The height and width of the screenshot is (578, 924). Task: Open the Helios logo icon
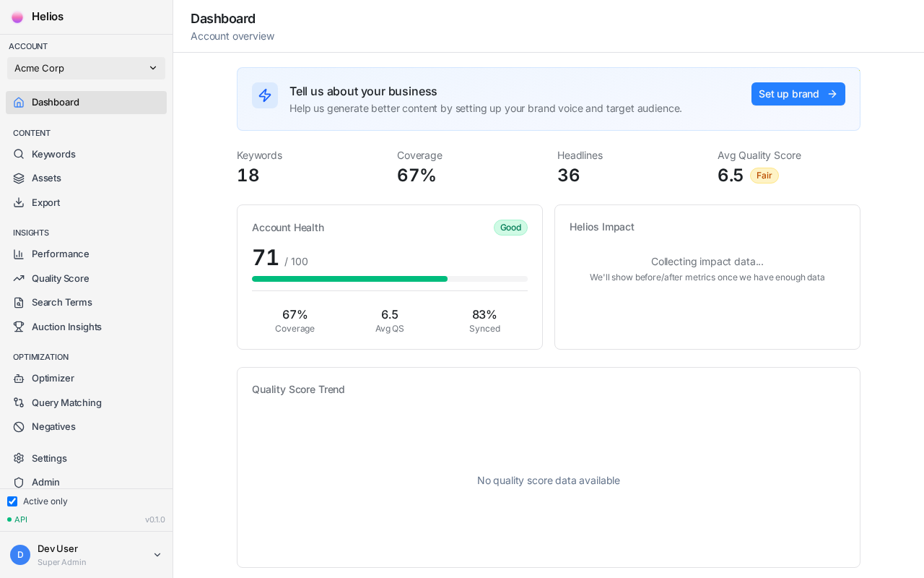point(17,17)
